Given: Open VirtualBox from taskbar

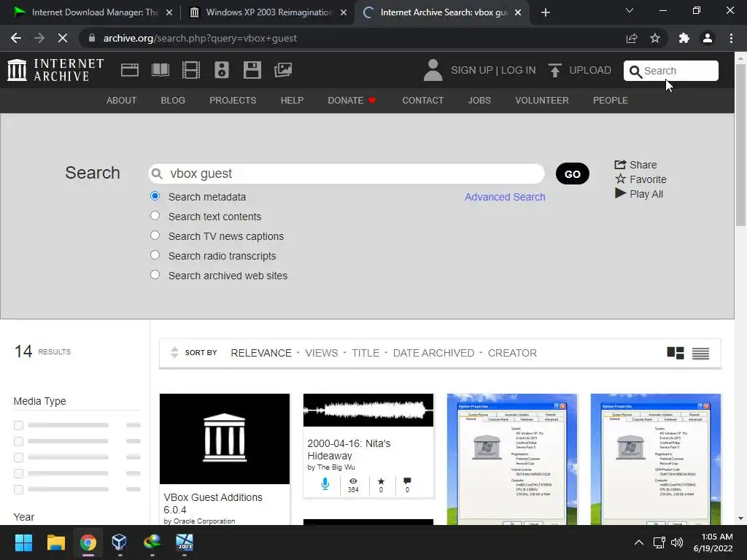Looking at the screenshot, I should click(119, 542).
